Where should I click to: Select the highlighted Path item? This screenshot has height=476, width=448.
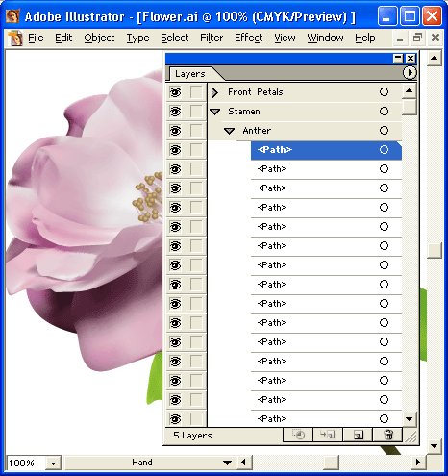pyautogui.click(x=326, y=150)
